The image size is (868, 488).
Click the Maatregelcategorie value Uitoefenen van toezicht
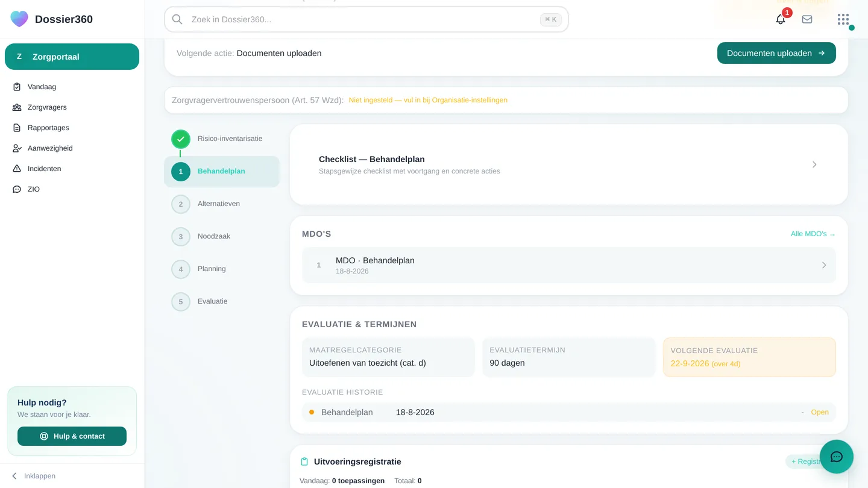click(x=368, y=363)
